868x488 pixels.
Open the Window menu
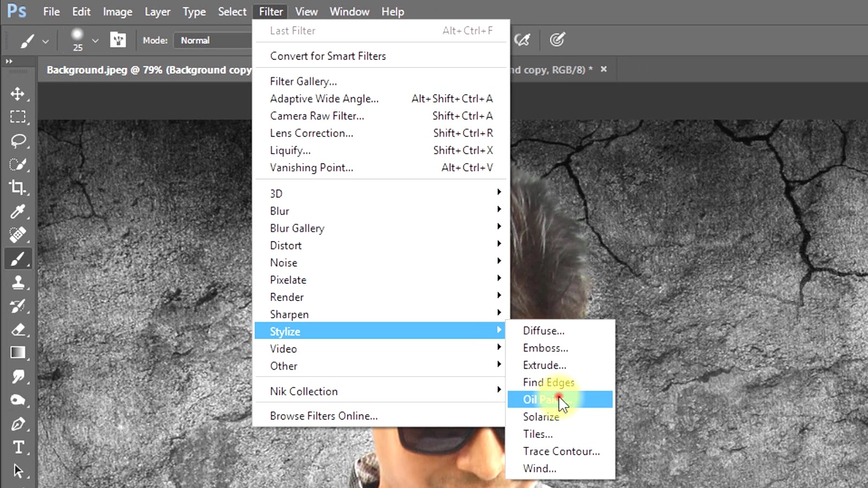coord(349,11)
